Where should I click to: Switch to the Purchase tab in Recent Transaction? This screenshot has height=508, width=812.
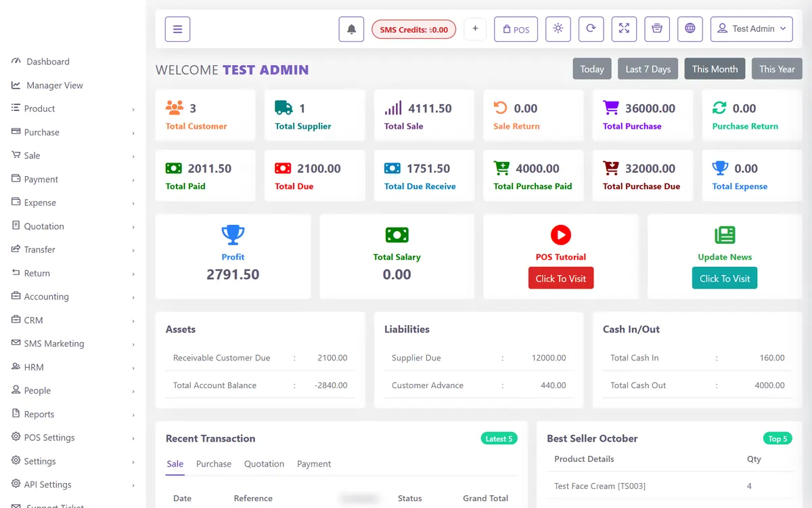pos(214,464)
